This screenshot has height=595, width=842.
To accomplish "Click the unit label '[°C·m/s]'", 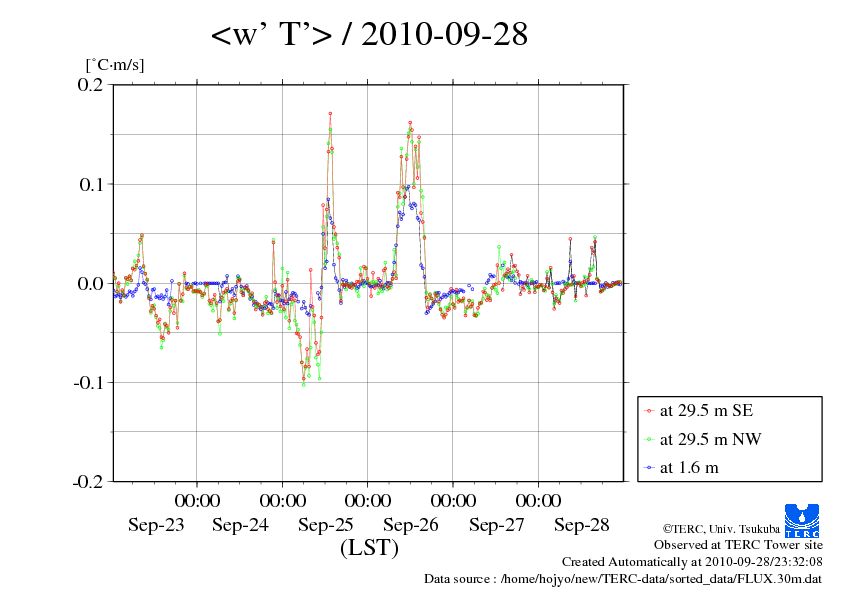I will [x=115, y=65].
